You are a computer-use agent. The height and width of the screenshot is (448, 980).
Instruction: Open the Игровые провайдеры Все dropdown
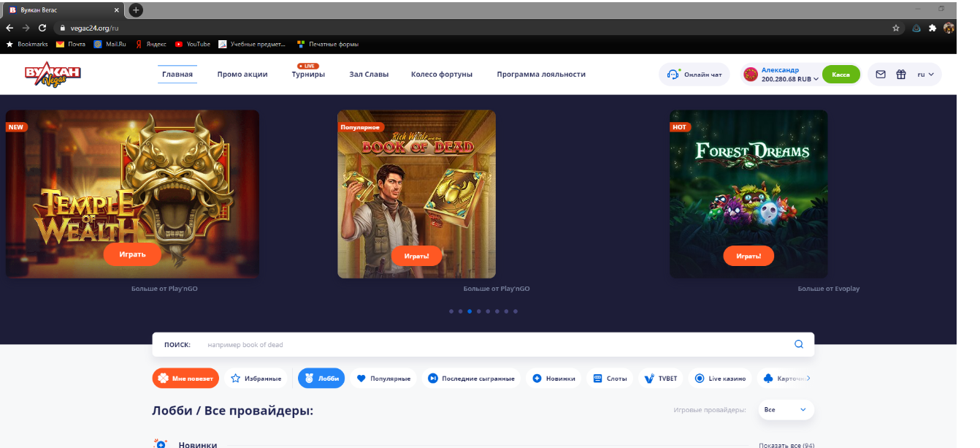click(x=786, y=409)
